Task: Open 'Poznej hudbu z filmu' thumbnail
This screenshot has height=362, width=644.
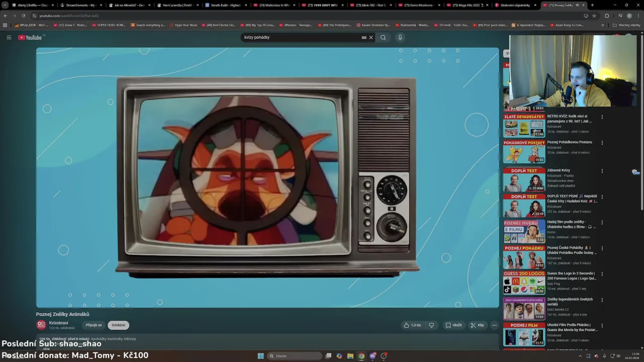Action: tap(524, 231)
